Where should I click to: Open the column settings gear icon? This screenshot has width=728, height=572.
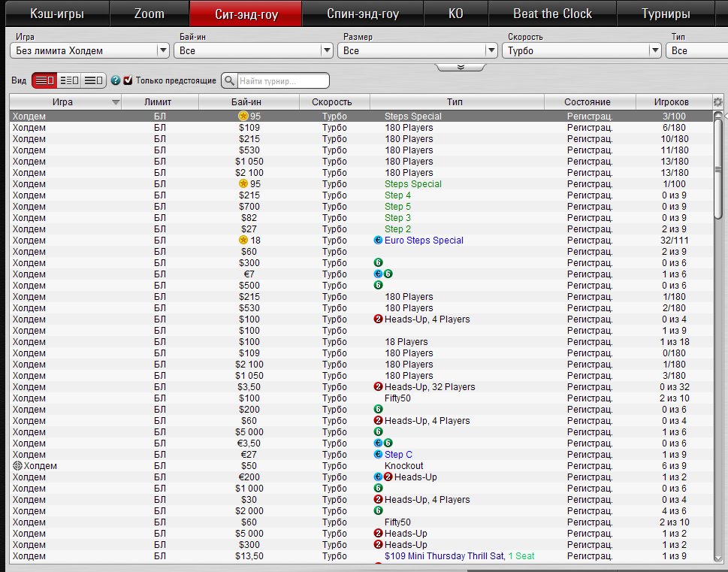(x=717, y=101)
